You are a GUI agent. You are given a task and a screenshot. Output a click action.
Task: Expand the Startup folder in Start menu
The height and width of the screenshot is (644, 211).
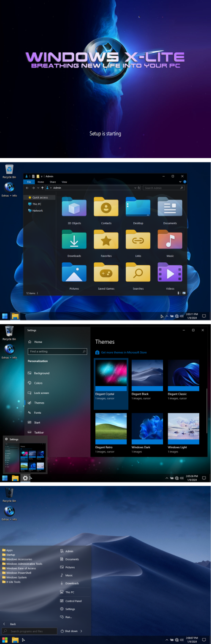coord(8,555)
